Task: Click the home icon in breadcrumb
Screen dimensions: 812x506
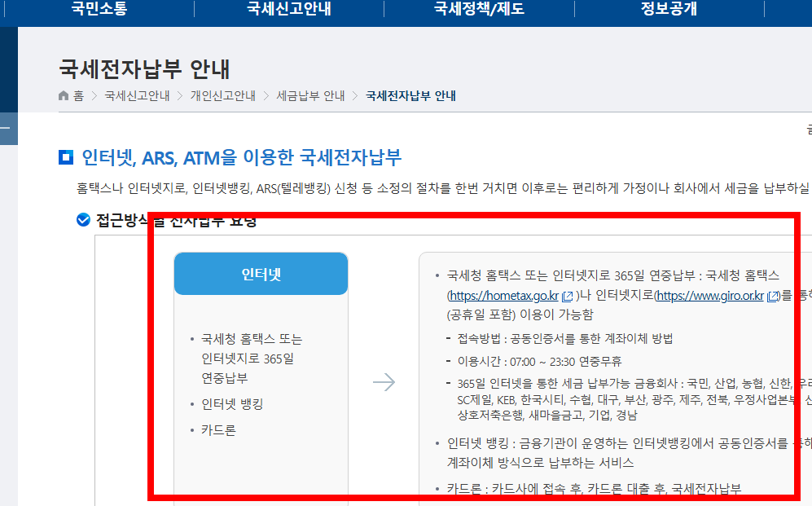Action: [64, 96]
